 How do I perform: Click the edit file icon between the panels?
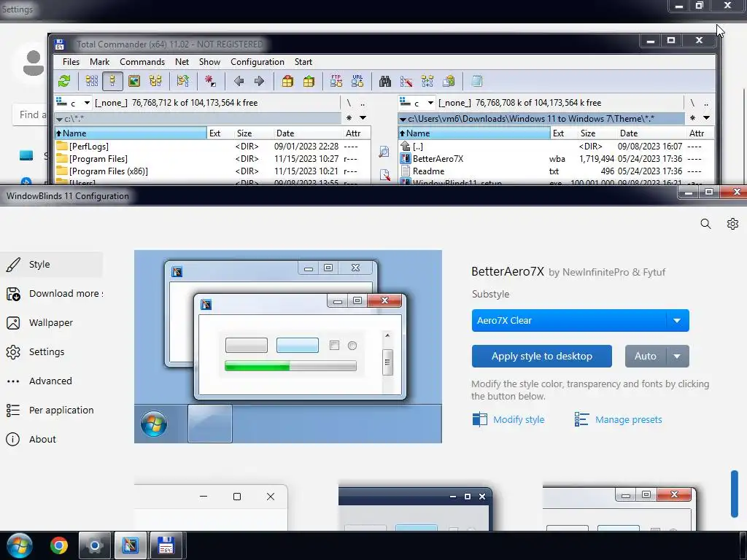click(x=384, y=175)
